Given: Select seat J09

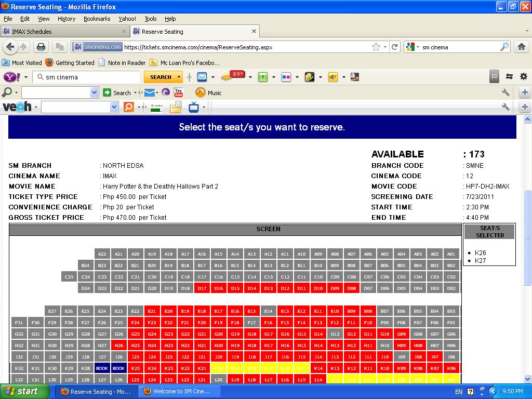Looking at the screenshot, I should coord(402,357).
